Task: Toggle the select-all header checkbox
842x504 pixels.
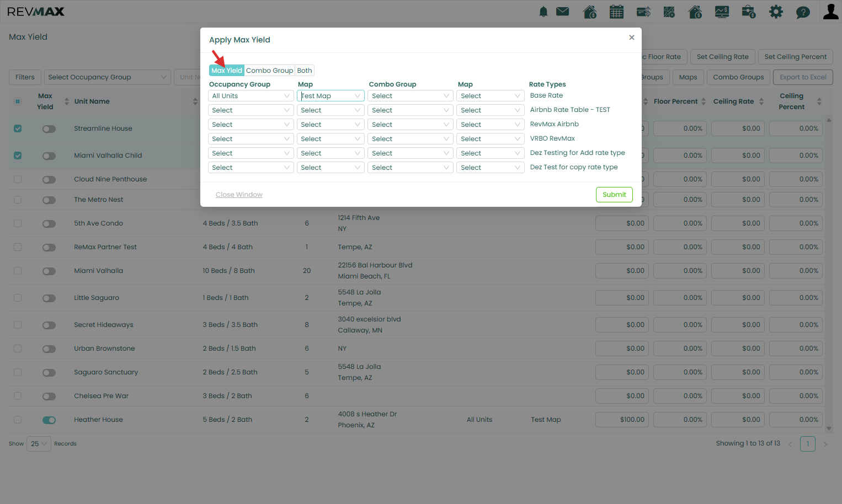Action: click(18, 101)
